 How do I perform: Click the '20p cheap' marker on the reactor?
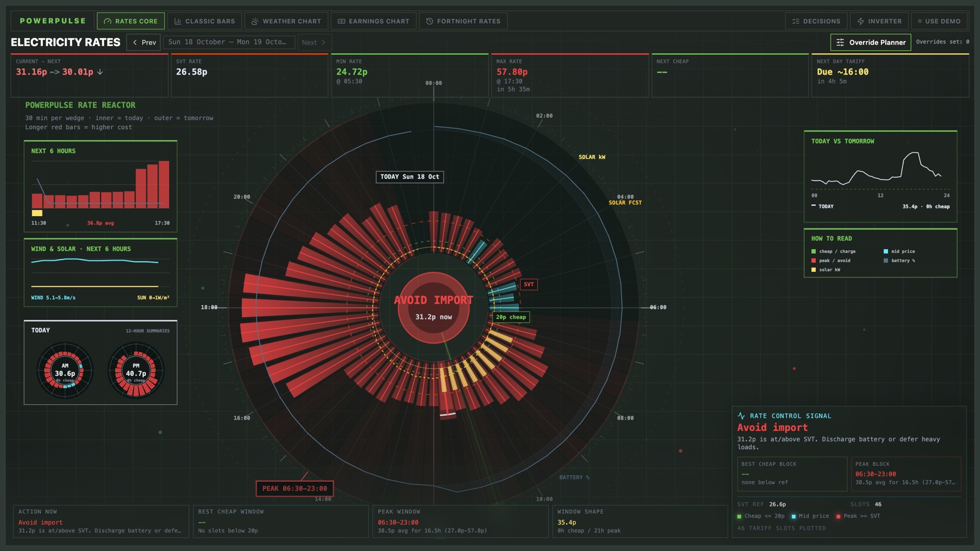click(511, 317)
